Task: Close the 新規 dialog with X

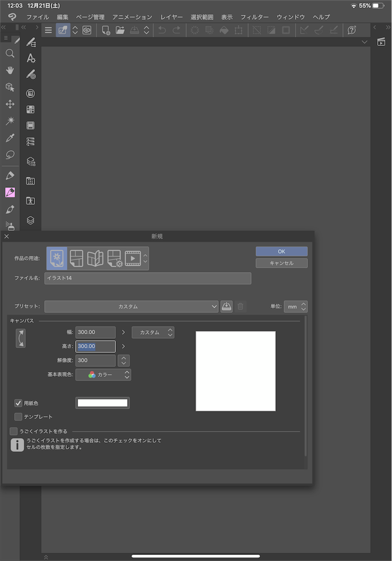Action: coord(7,236)
